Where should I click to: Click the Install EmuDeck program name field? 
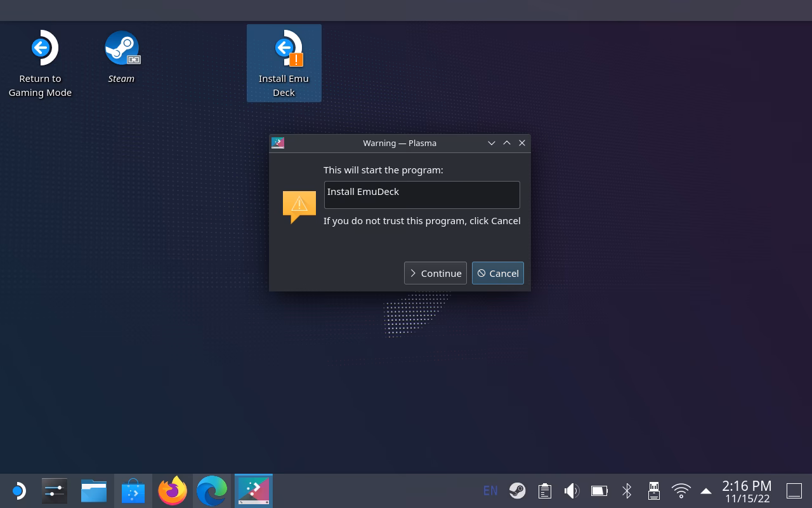click(x=422, y=195)
